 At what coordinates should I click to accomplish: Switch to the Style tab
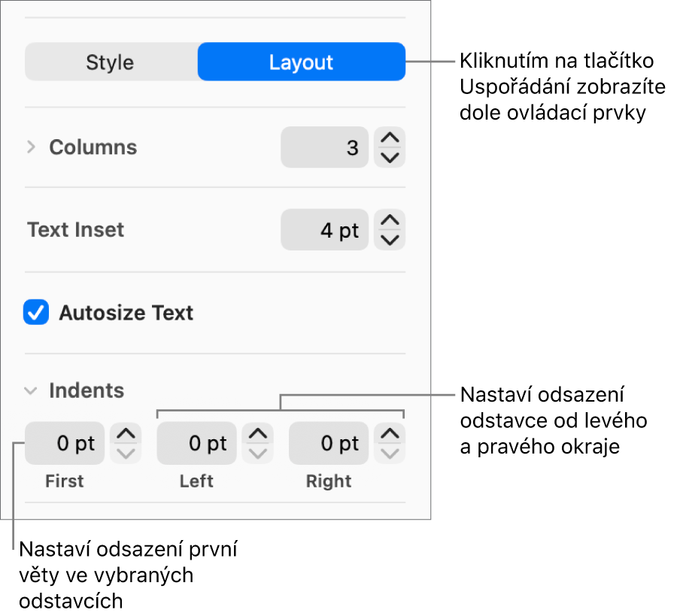click(x=111, y=62)
